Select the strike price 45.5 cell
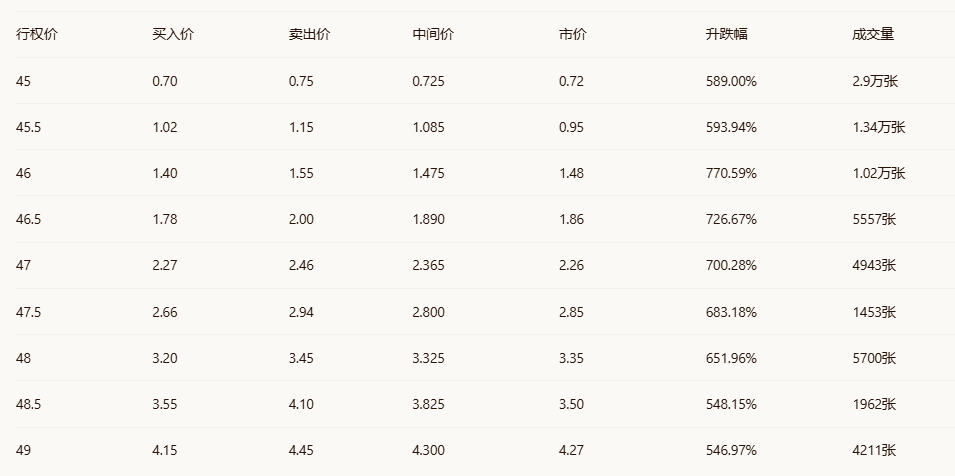The image size is (955, 476). coord(28,127)
